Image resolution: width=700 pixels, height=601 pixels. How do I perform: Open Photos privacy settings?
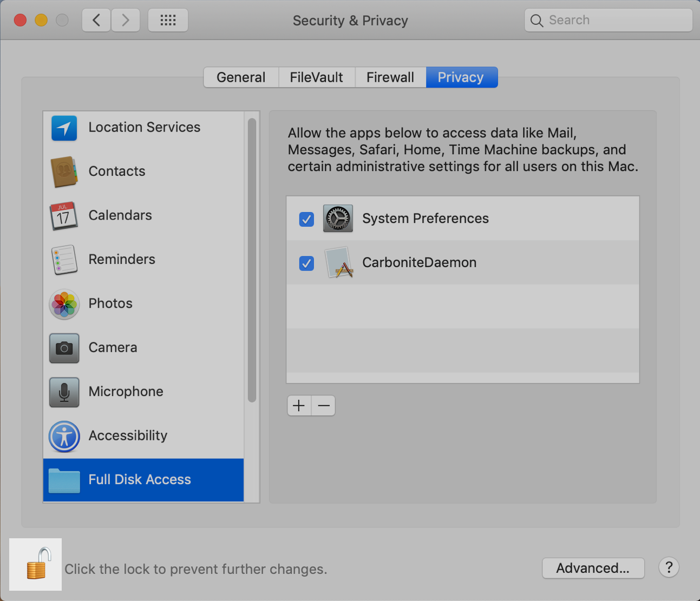[64, 304]
